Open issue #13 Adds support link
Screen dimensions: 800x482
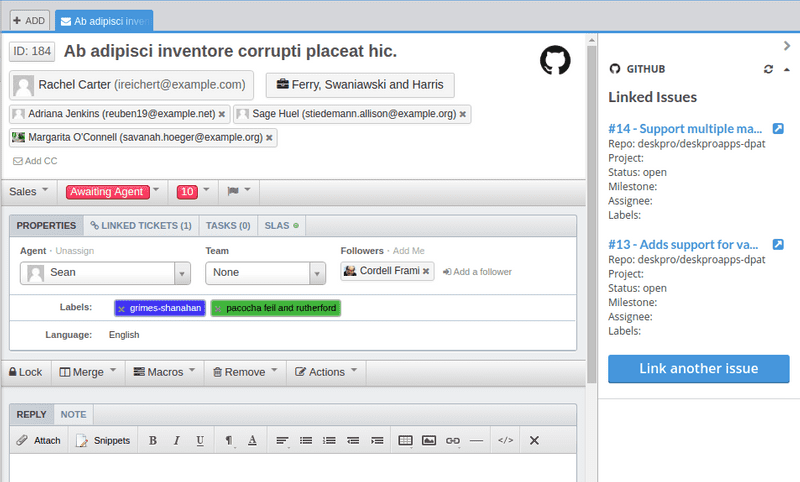click(x=683, y=244)
